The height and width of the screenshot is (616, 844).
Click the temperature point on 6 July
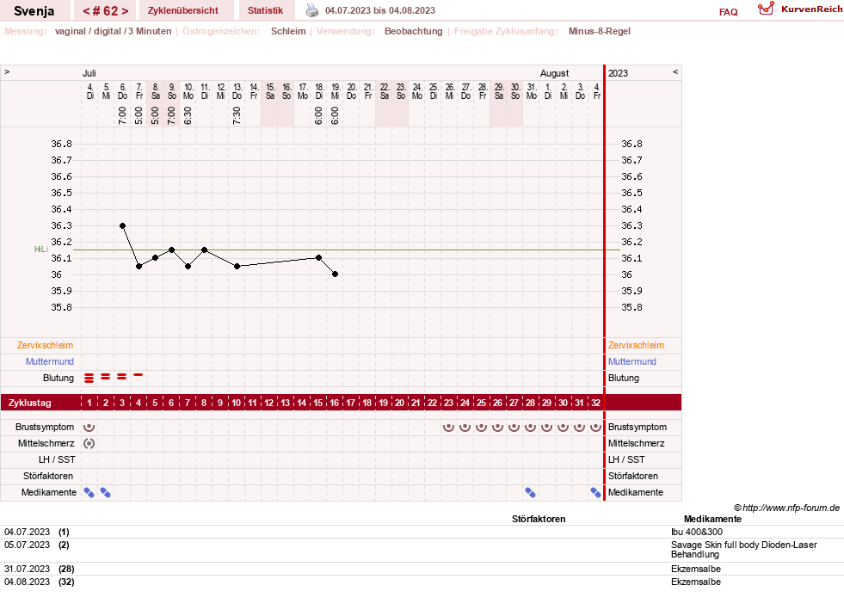click(x=122, y=225)
